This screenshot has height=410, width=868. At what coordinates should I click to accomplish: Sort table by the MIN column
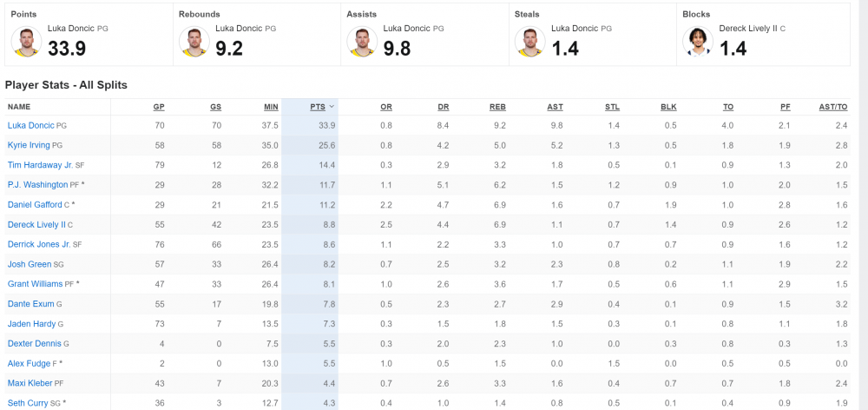pyautogui.click(x=271, y=106)
